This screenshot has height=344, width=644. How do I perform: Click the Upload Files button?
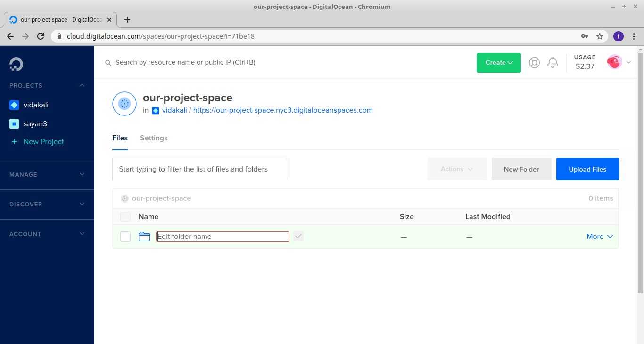[587, 169]
